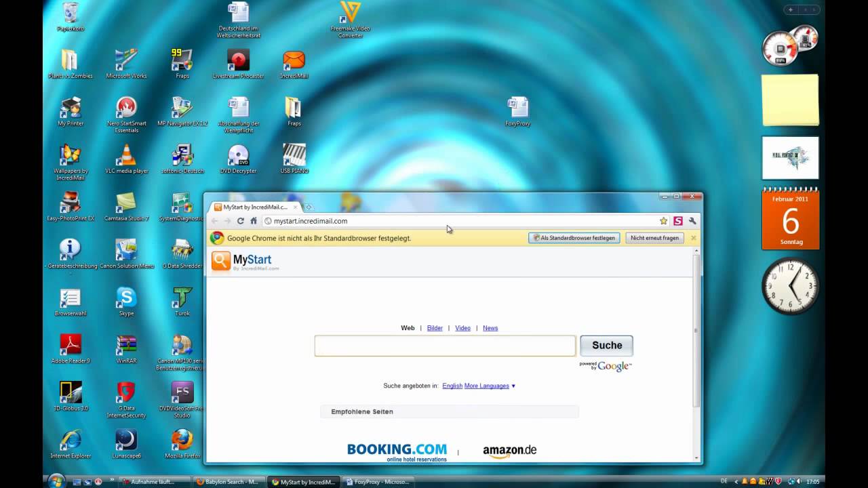
Task: Click the MyStart logo on the page
Action: point(245,261)
